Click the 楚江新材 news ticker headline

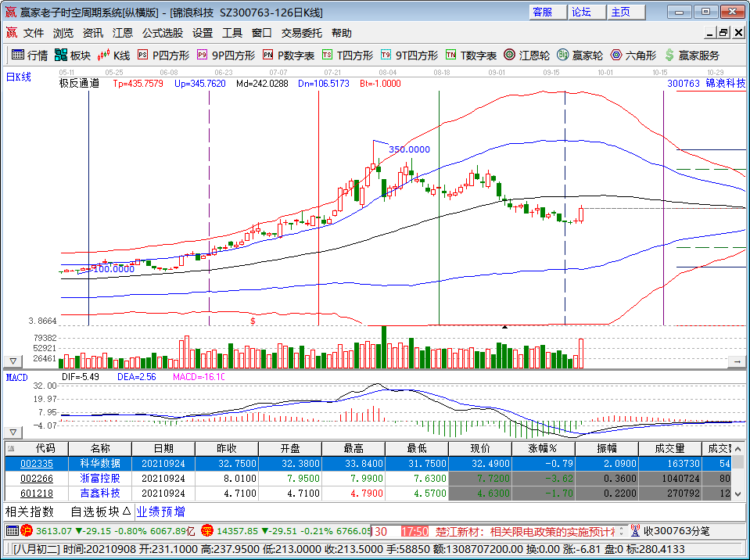point(525,531)
